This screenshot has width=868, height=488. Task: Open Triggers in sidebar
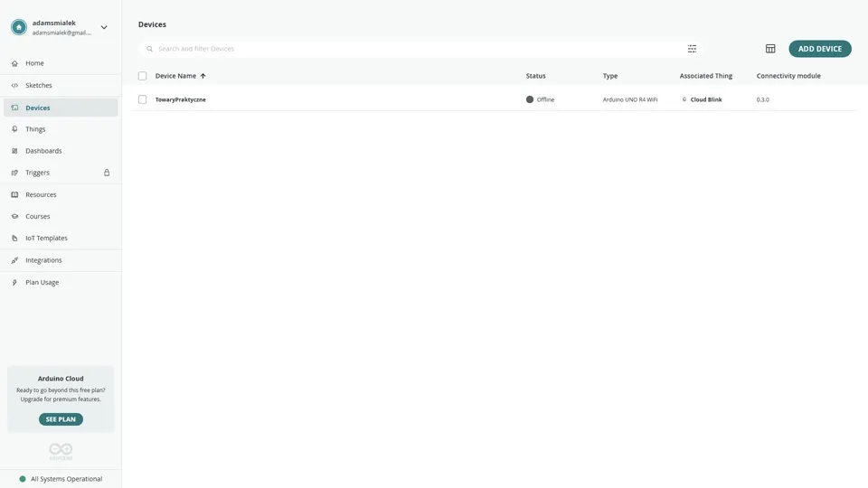[38, 173]
